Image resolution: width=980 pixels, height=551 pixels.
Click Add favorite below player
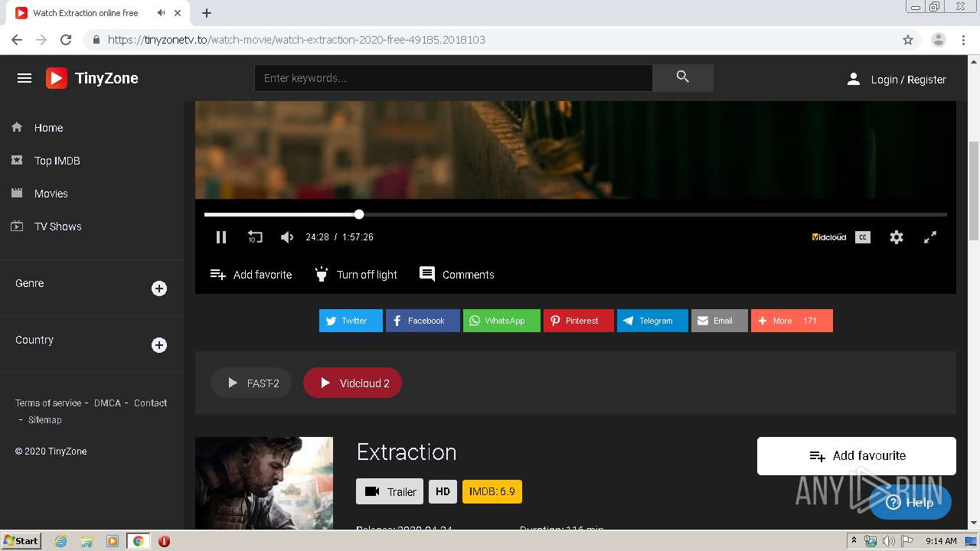251,275
